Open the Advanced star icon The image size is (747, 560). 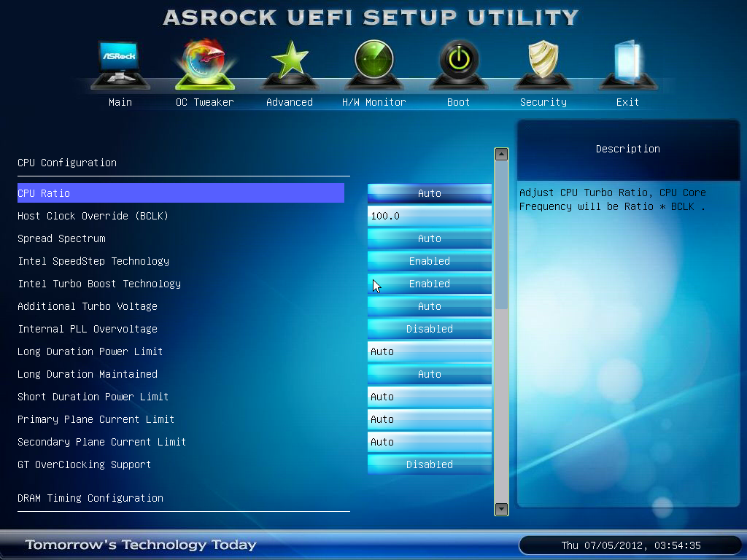tap(290, 65)
